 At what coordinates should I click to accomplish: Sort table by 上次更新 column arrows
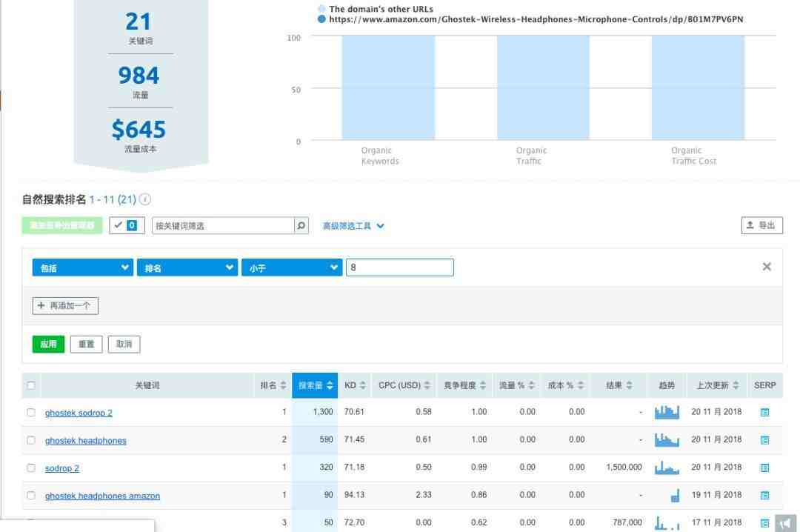(x=736, y=385)
